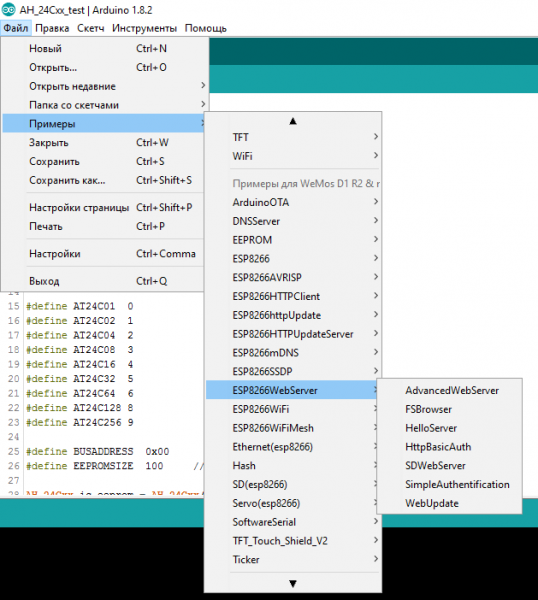Expand the Ticker examples submenu
538x600 pixels.
[x=293, y=559]
